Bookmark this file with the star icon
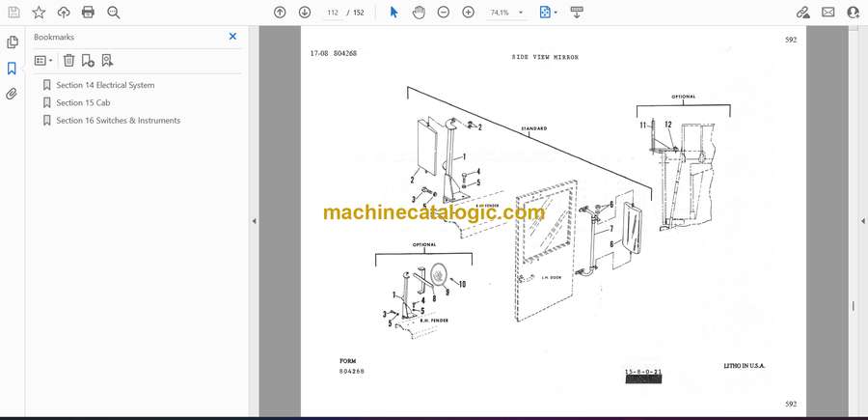Screen dimensions: 868x420 coord(39,13)
